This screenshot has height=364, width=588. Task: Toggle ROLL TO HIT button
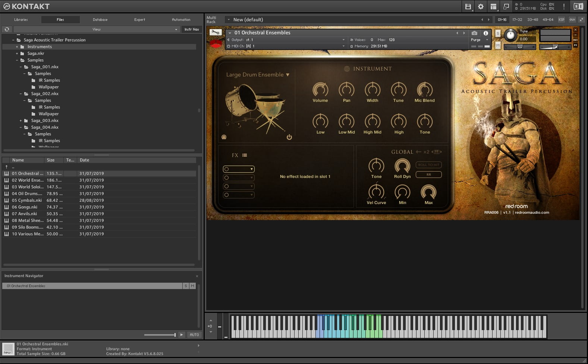pos(428,165)
